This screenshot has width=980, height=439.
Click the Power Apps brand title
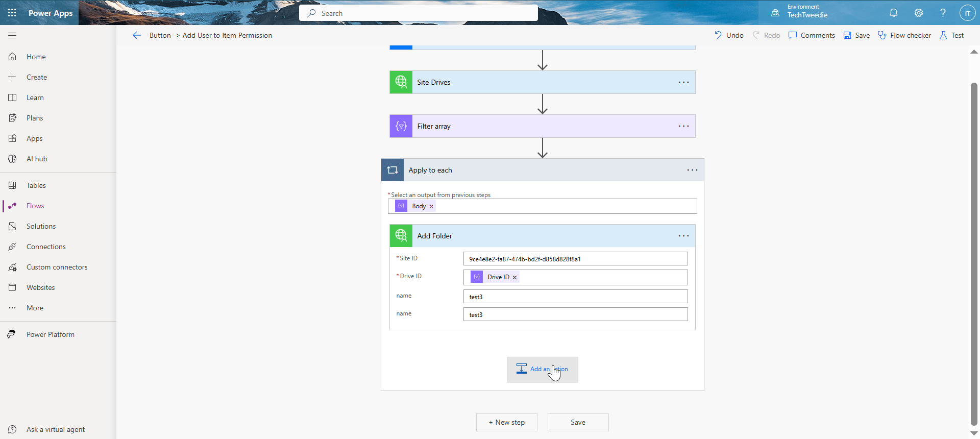click(51, 13)
